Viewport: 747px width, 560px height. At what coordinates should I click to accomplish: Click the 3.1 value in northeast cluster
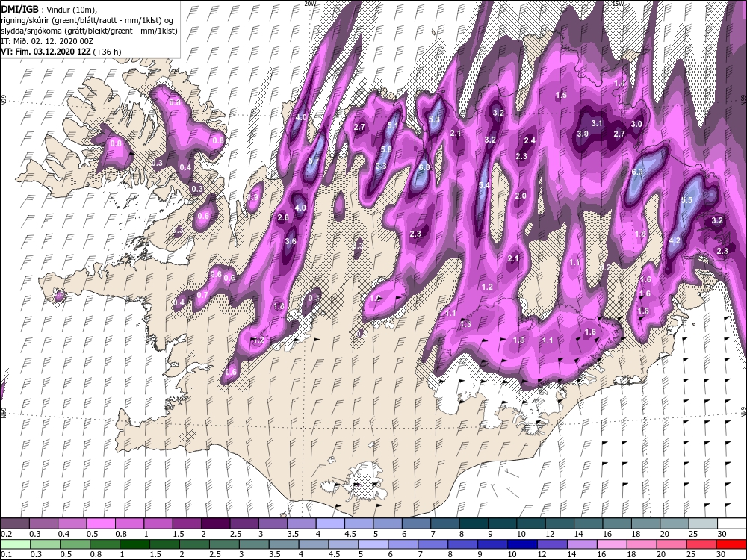pos(596,123)
